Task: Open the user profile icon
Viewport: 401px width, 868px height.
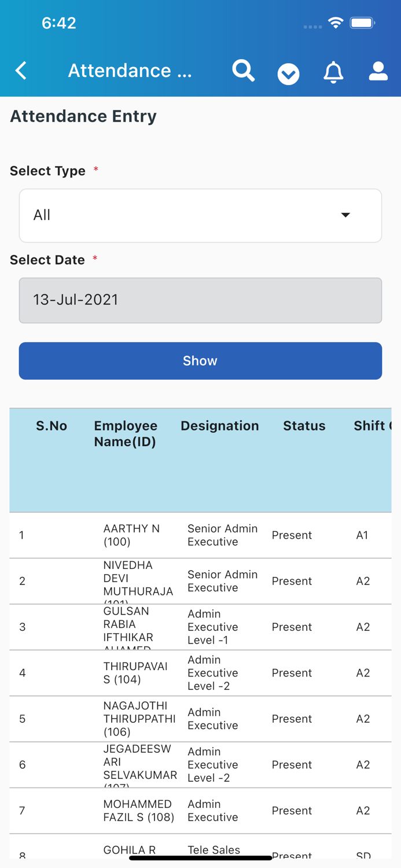Action: (x=377, y=71)
